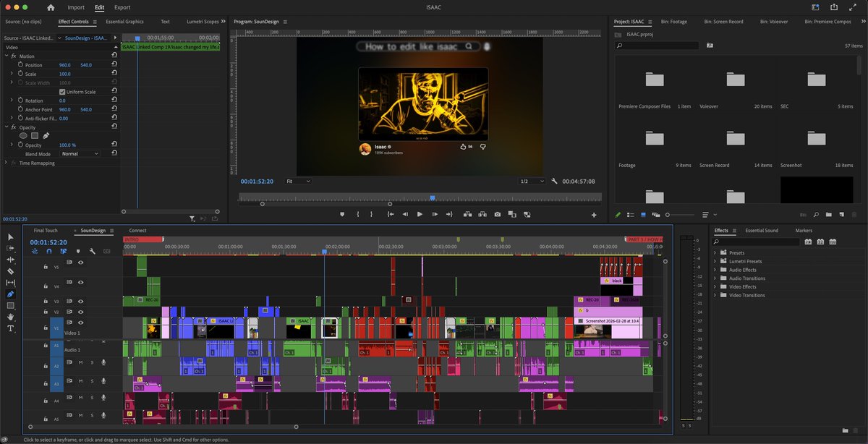
Task: Toggle Position animation stopwatch
Action: click(x=20, y=65)
